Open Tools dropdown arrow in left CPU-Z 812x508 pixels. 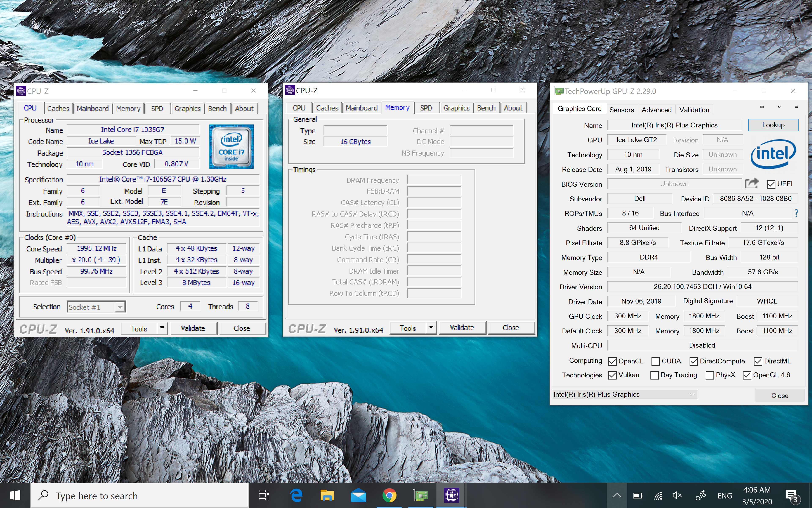[x=162, y=328]
